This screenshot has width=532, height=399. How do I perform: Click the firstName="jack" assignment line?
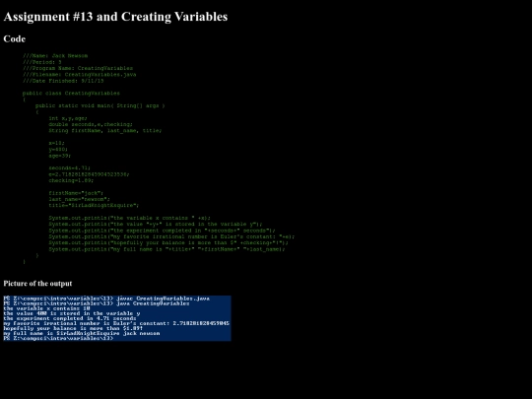click(x=76, y=193)
